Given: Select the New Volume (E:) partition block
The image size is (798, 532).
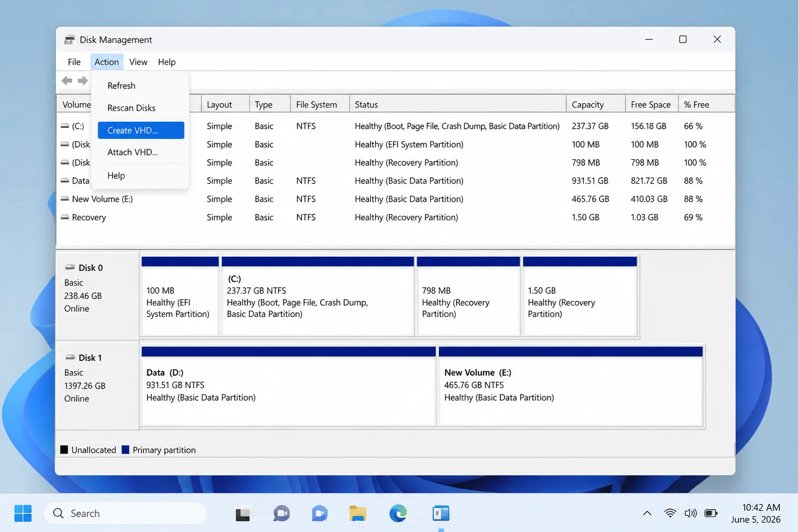Looking at the screenshot, I should point(570,387).
